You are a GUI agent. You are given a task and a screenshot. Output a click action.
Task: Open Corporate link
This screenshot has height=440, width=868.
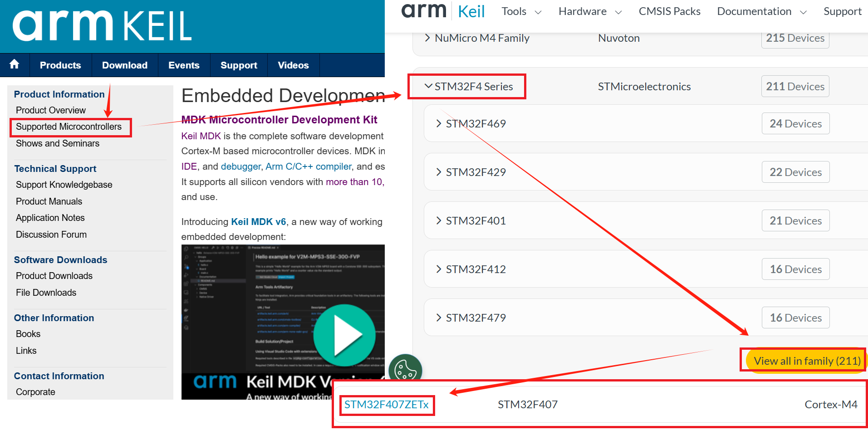point(35,392)
